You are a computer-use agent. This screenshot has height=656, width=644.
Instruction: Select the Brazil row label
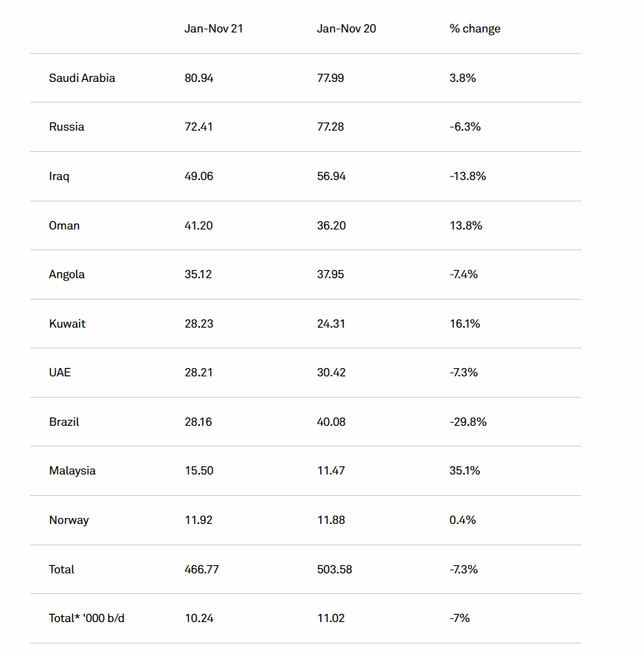click(64, 422)
